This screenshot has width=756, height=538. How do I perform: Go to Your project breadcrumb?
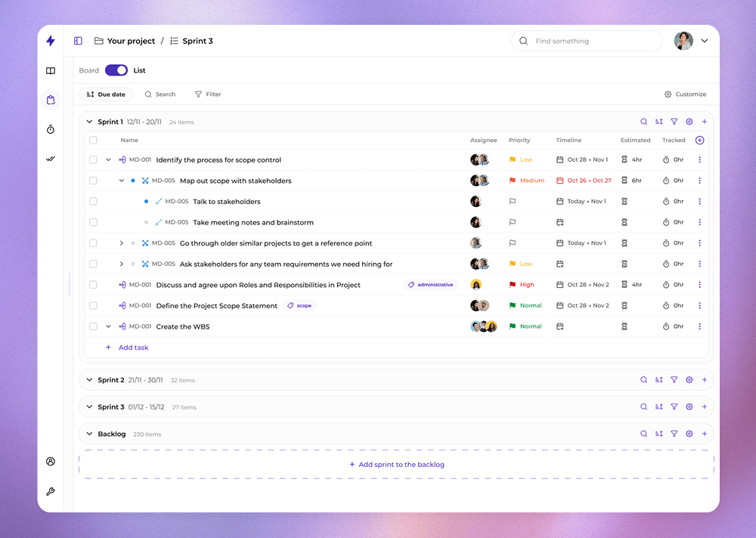(125, 41)
